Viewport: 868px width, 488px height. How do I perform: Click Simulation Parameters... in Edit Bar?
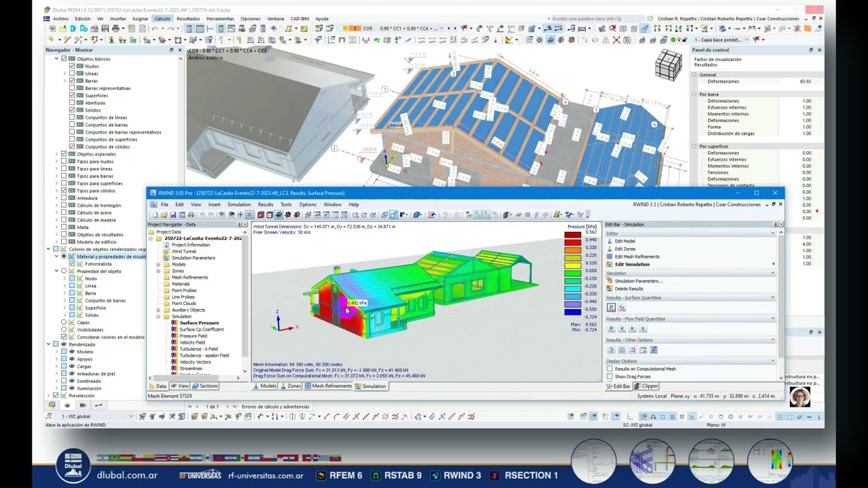pos(639,281)
